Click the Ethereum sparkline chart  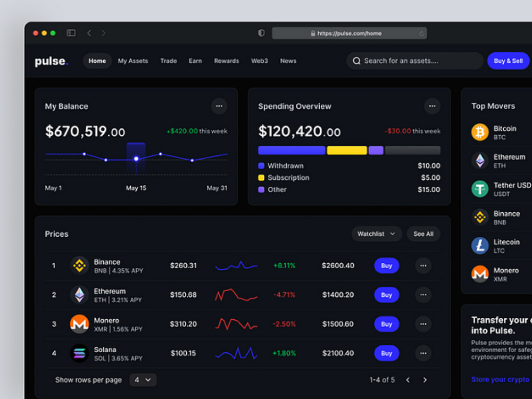236,295
